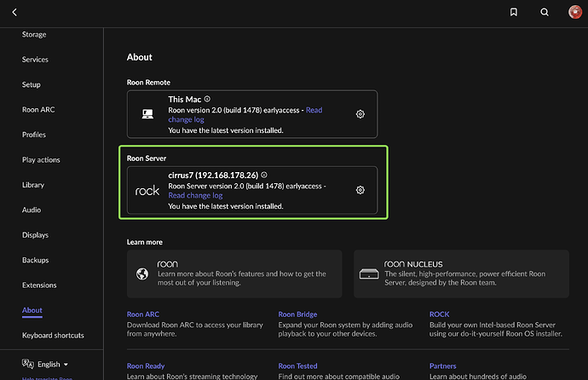Open Roon ARC settings tab
The image size is (588, 380).
38,110
